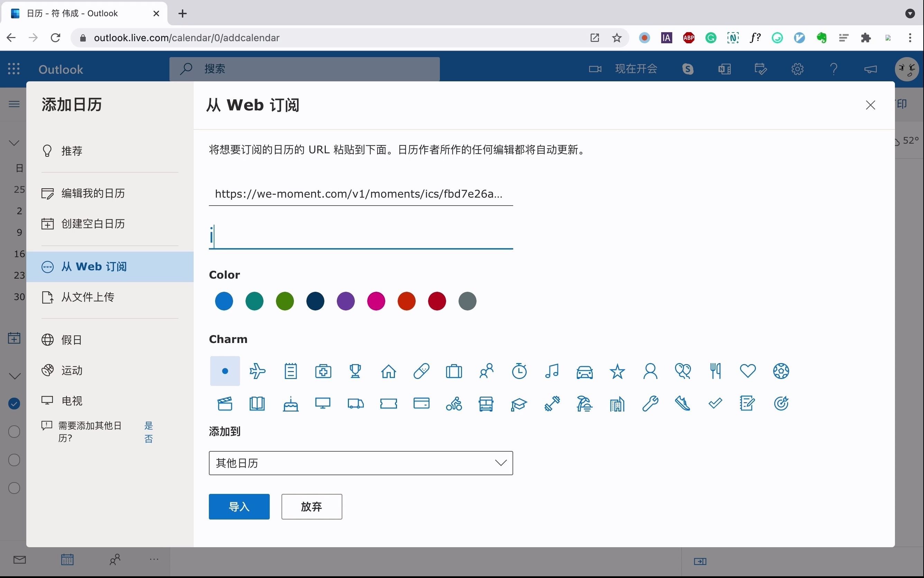
Task: Select the airplane charm icon
Action: tap(257, 371)
